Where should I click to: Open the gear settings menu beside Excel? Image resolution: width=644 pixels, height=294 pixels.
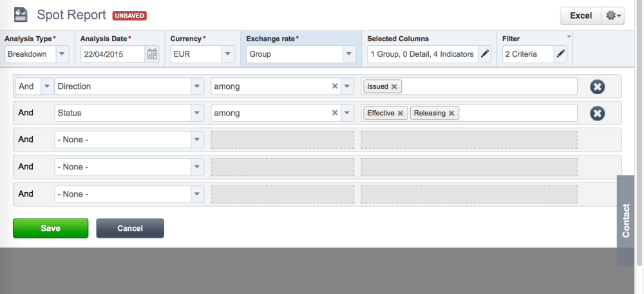point(613,15)
